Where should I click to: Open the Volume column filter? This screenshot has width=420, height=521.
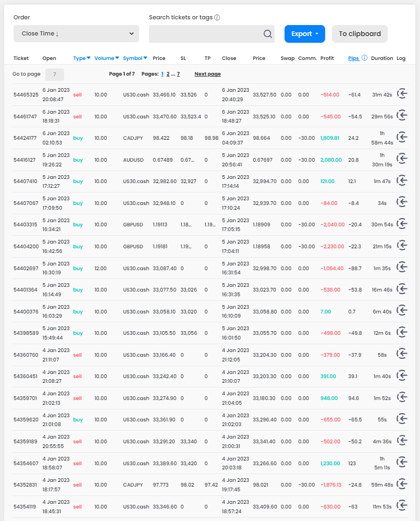click(x=107, y=58)
